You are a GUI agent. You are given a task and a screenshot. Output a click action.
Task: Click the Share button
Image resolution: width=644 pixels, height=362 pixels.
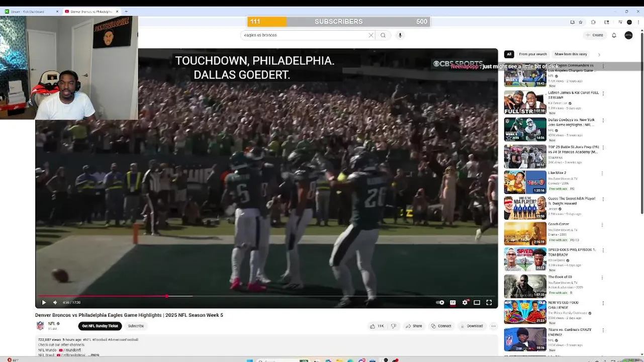click(414, 326)
